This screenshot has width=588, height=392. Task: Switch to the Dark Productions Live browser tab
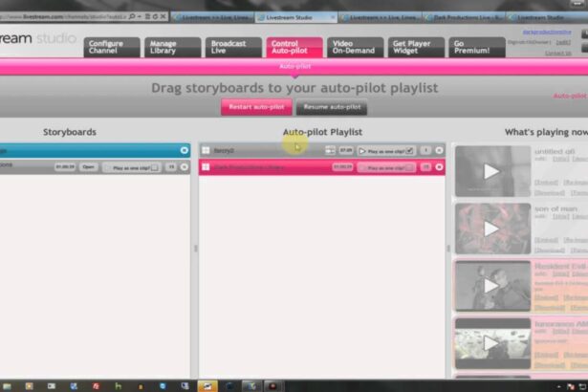(x=464, y=17)
